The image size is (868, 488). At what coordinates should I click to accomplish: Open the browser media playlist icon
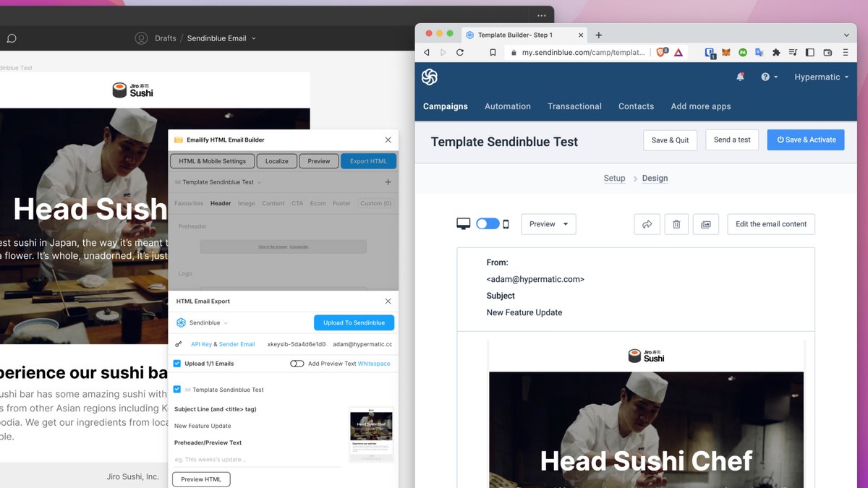[x=793, y=53]
